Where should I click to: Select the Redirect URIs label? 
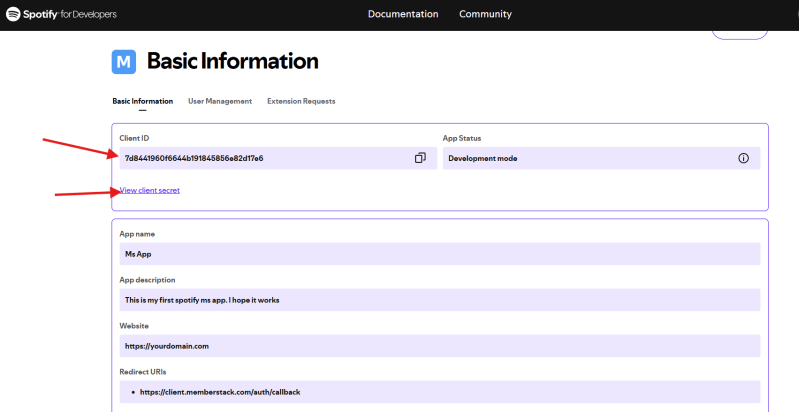(x=143, y=372)
